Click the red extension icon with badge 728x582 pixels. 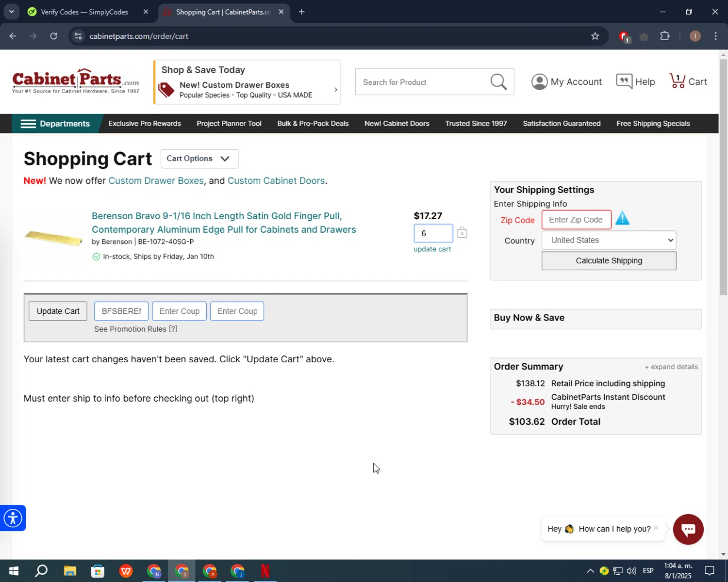point(624,36)
